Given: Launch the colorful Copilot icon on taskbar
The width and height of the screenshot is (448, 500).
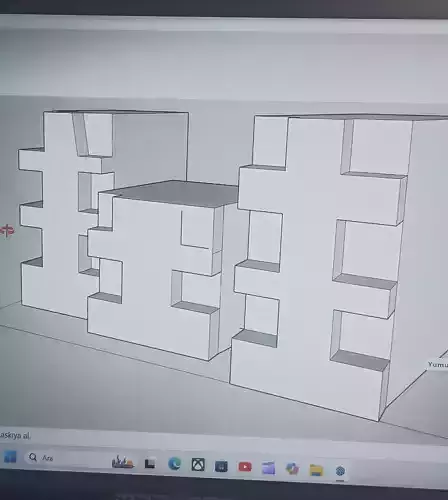Looking at the screenshot, I should (292, 469).
